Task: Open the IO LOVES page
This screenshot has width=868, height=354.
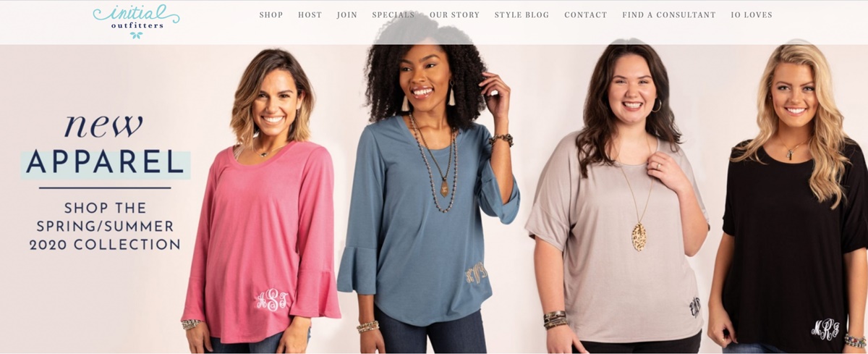Action: pyautogui.click(x=752, y=15)
